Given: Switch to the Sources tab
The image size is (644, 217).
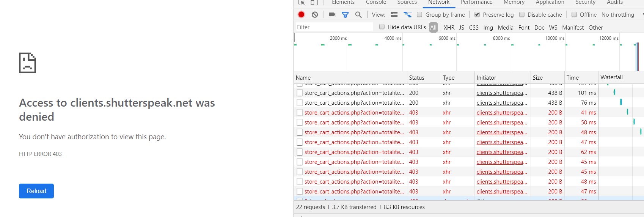Looking at the screenshot, I should (407, 2).
